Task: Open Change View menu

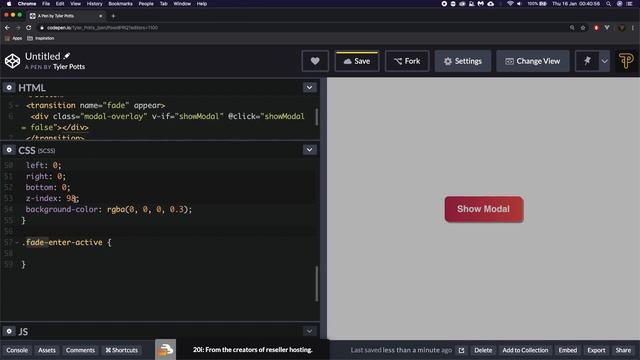Action: 533,61
